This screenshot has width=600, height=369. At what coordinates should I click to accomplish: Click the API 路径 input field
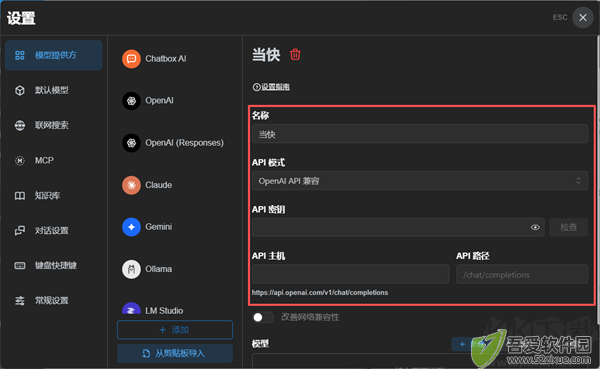522,274
